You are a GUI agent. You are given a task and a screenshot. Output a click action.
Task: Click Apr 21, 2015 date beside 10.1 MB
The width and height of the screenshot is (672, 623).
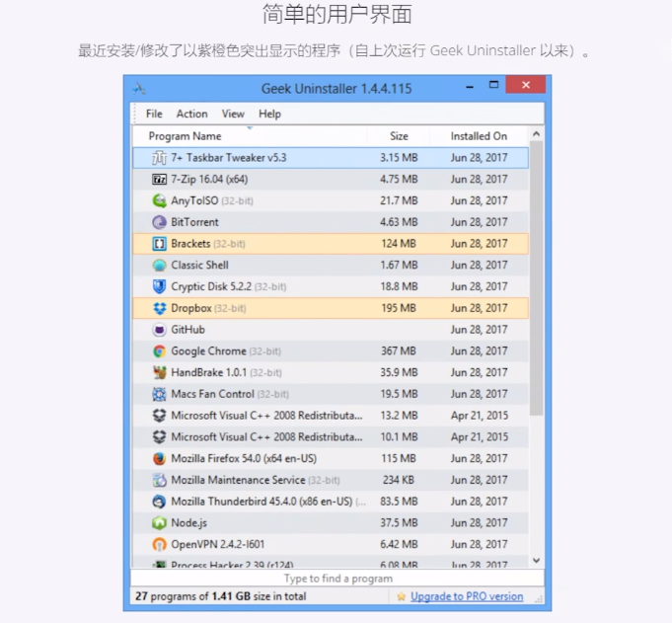[480, 437]
